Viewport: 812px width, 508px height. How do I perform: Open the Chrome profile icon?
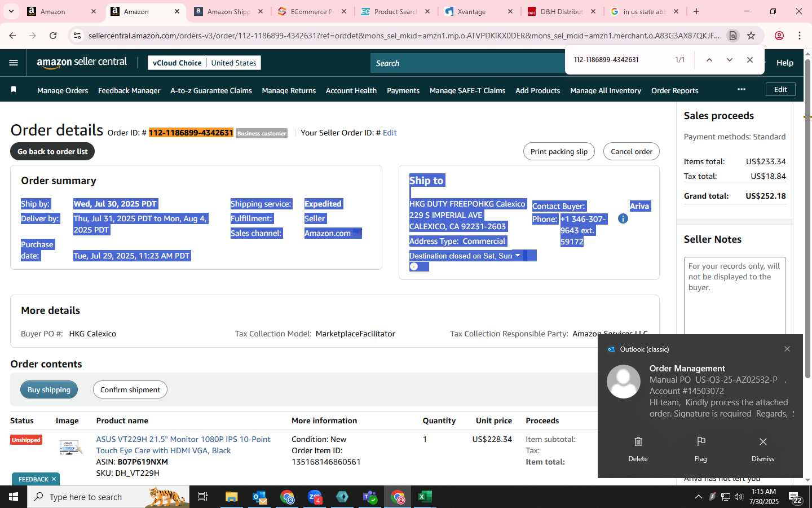tap(779, 36)
